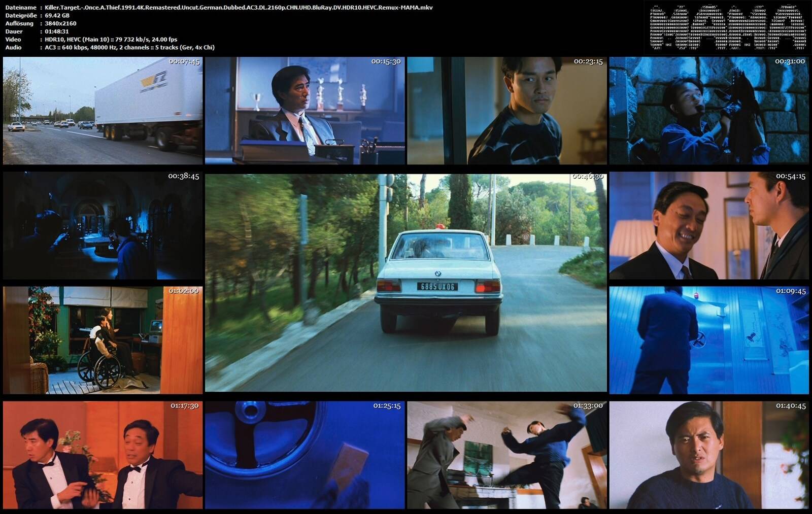Viewport: 812px width, 514px height.
Task: Open the dark blue hall thumbnail at 00:38:45
Action: point(103,225)
